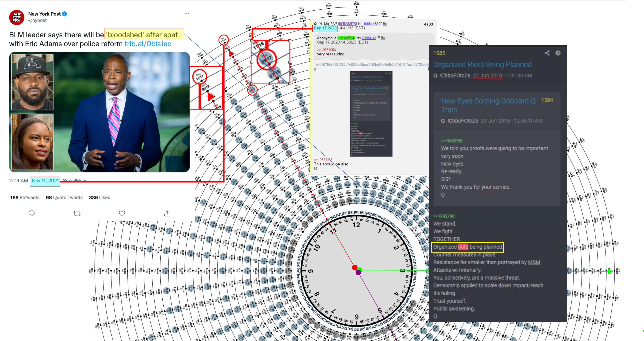Click 'Censorship applied to scale down impact/reach.' line
The width and height of the screenshot is (644, 341).
489,285
